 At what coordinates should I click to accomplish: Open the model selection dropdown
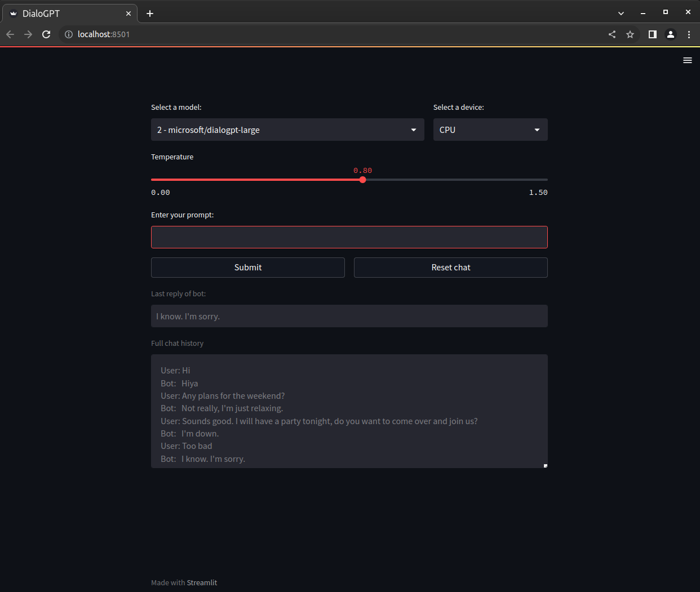click(x=287, y=130)
